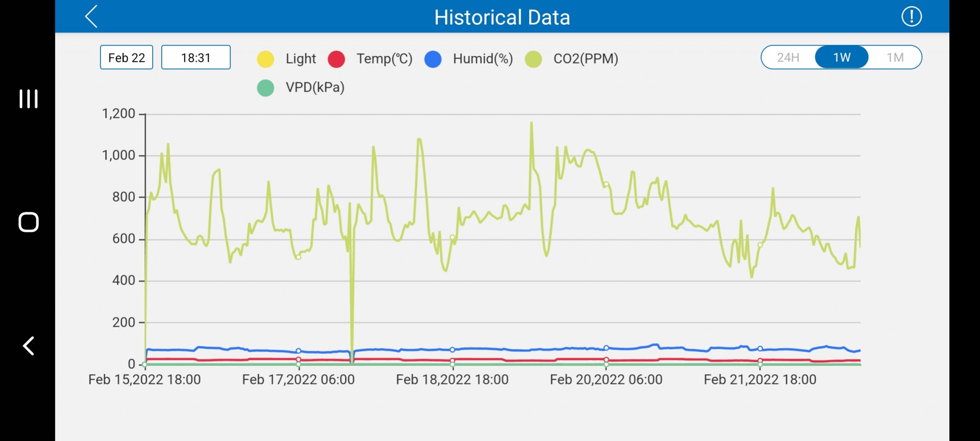The image size is (980, 441).
Task: Click the Humid(%) legend label
Action: pos(483,59)
